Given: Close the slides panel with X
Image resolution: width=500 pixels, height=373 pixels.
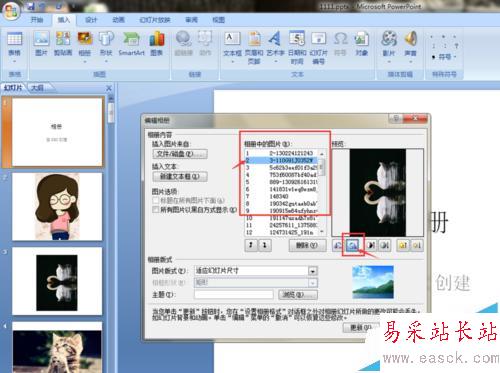Looking at the screenshot, I should tap(109, 88).
